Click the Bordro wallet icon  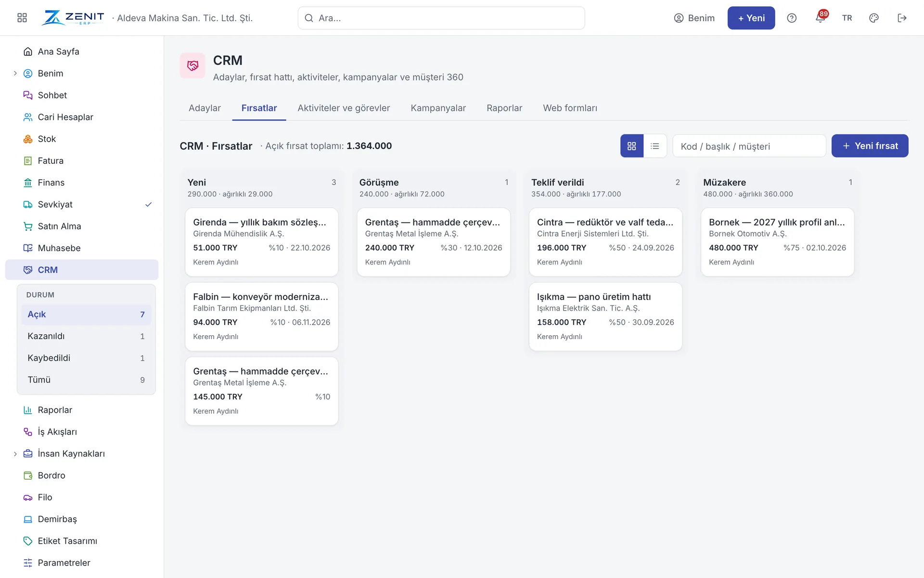click(28, 475)
